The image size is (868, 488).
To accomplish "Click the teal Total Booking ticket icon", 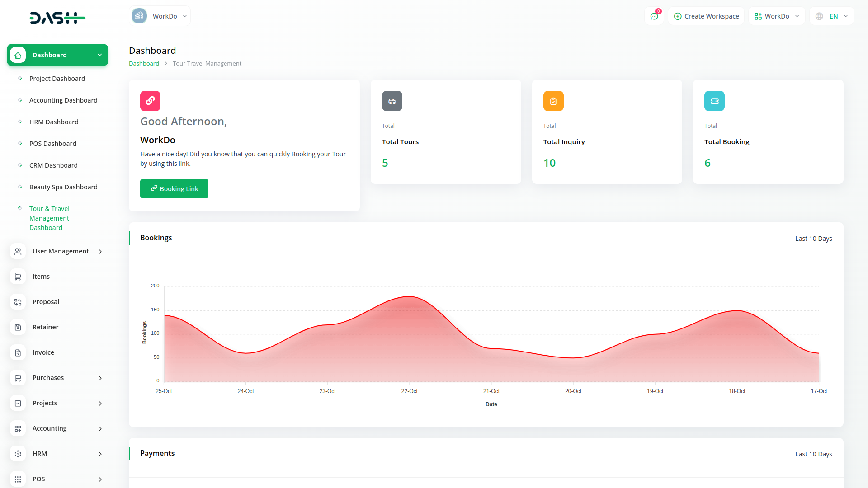I will [x=714, y=101].
